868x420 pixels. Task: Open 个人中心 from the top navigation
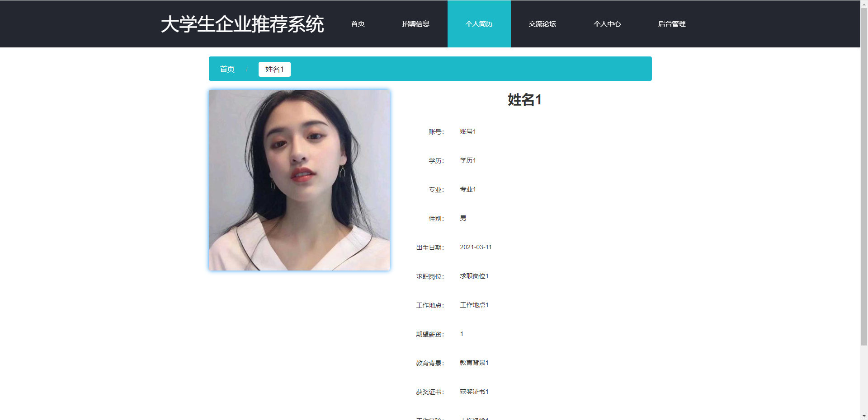tap(607, 24)
